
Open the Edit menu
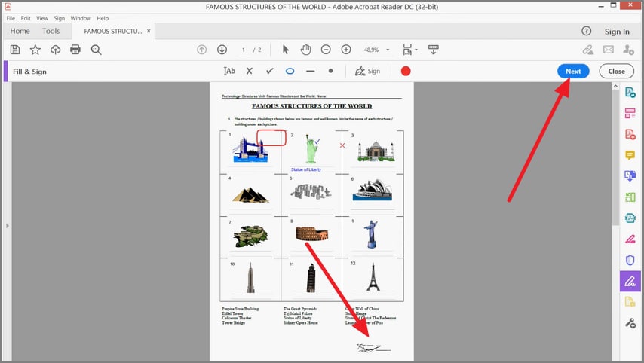click(26, 18)
